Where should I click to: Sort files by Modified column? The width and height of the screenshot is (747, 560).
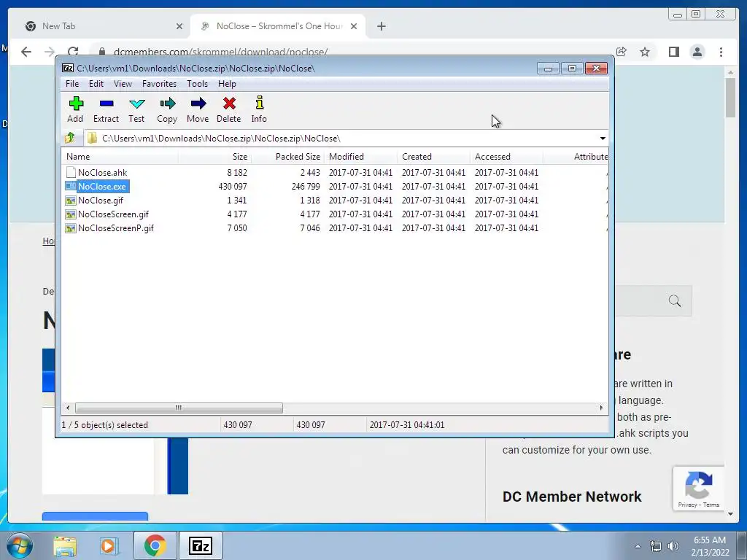click(x=360, y=157)
